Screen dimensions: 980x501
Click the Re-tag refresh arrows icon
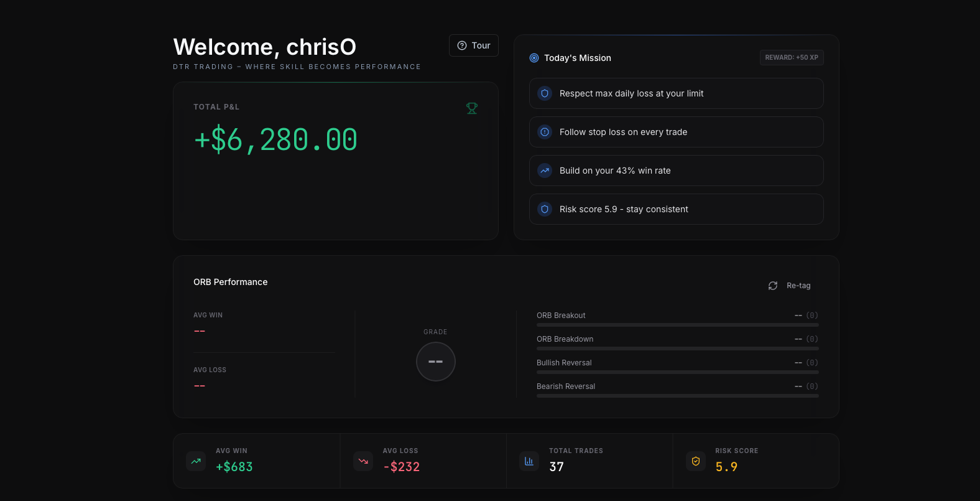(773, 286)
